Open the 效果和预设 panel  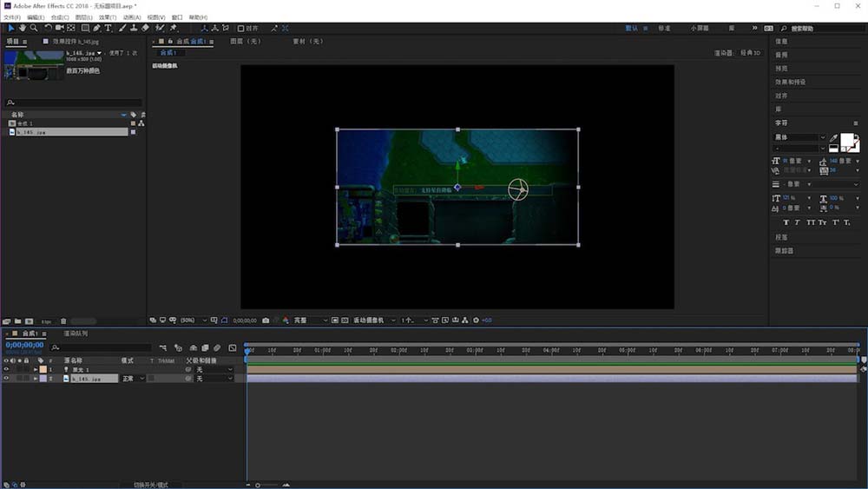tap(790, 82)
